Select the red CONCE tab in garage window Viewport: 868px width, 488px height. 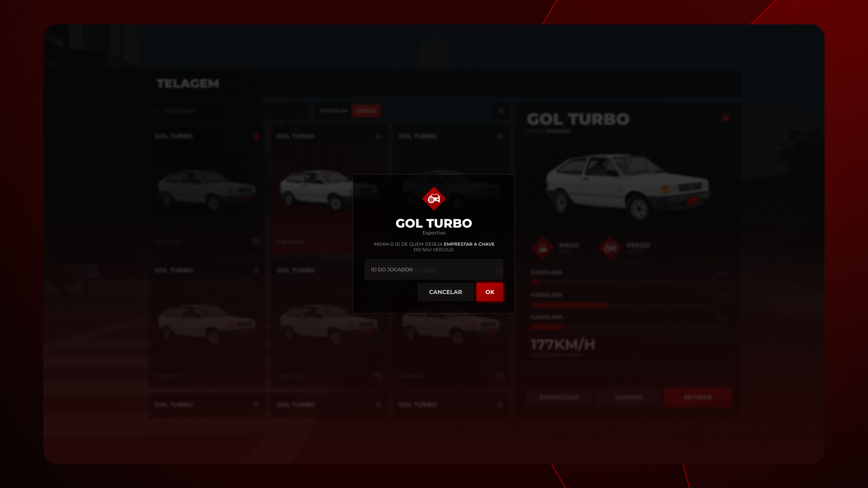(x=366, y=111)
